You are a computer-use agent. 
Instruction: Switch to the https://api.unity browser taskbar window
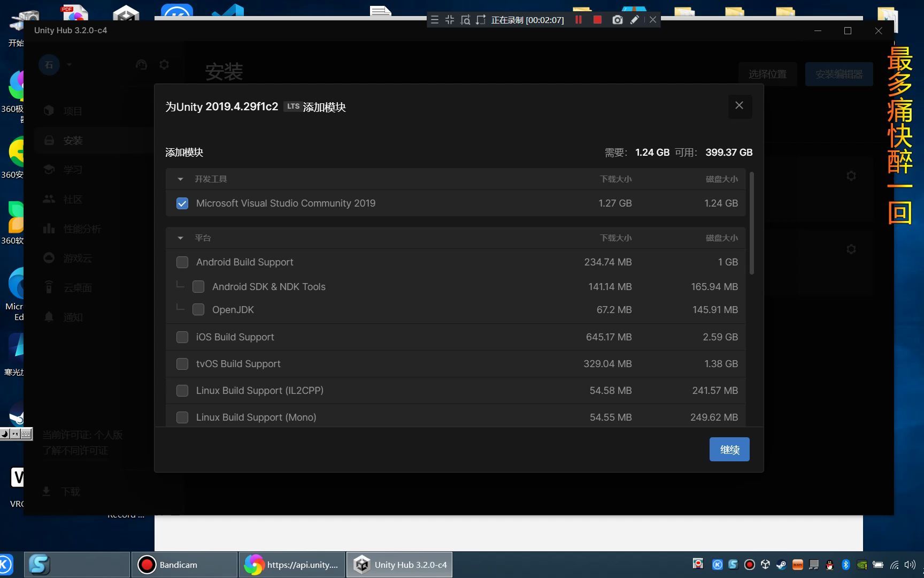coord(292,565)
